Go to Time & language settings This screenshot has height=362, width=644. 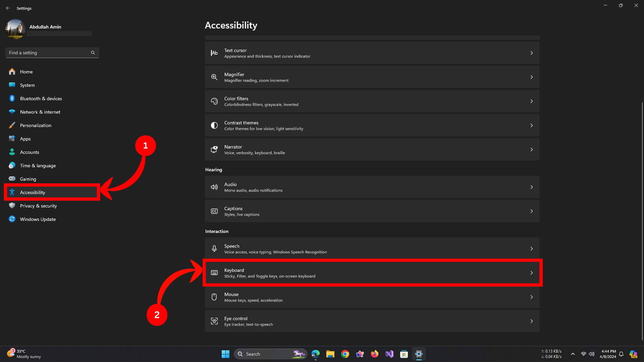click(x=38, y=166)
